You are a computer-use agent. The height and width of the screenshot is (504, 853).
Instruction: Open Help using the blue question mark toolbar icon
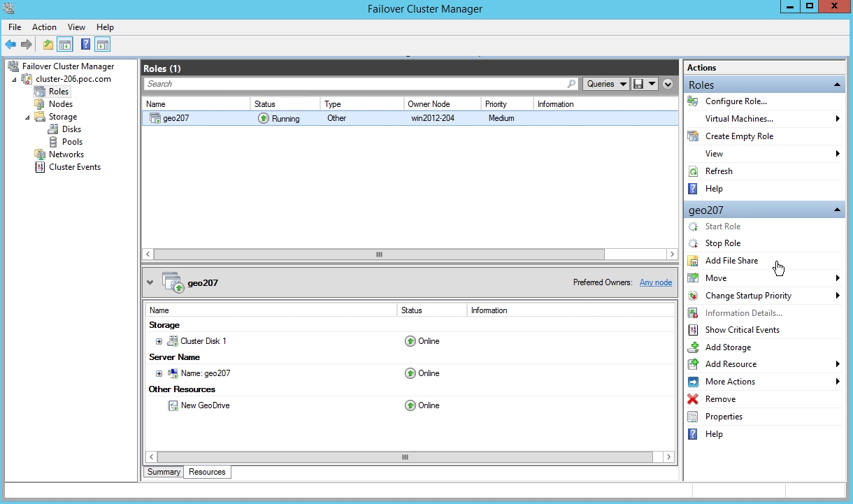point(85,44)
